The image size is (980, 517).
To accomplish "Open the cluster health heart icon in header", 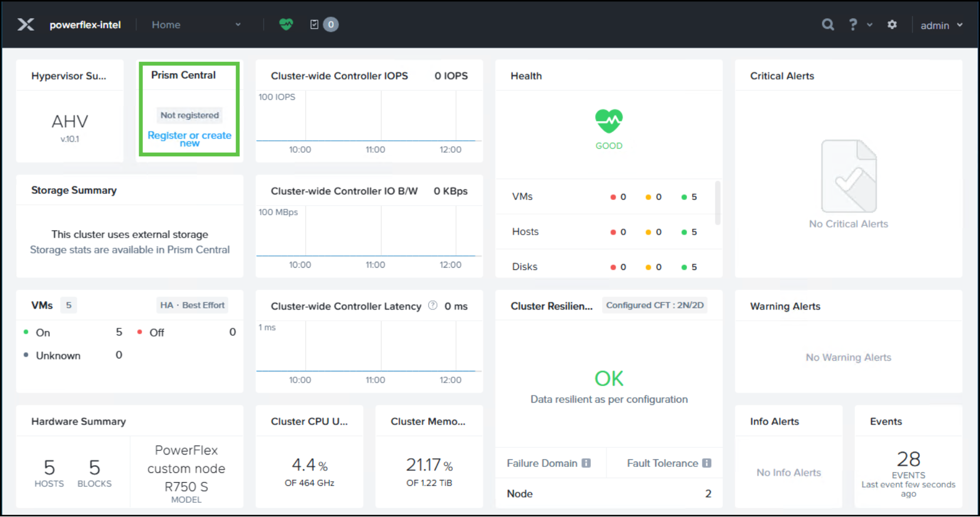I will 286,24.
